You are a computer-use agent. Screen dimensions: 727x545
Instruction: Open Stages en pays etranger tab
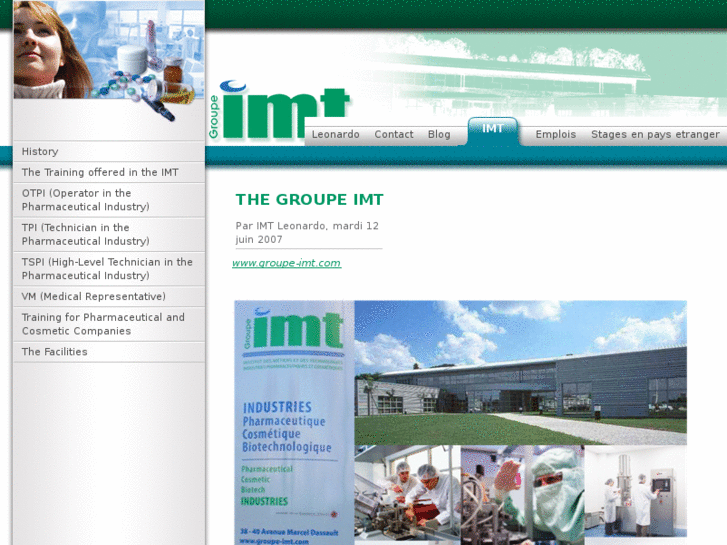tap(655, 135)
